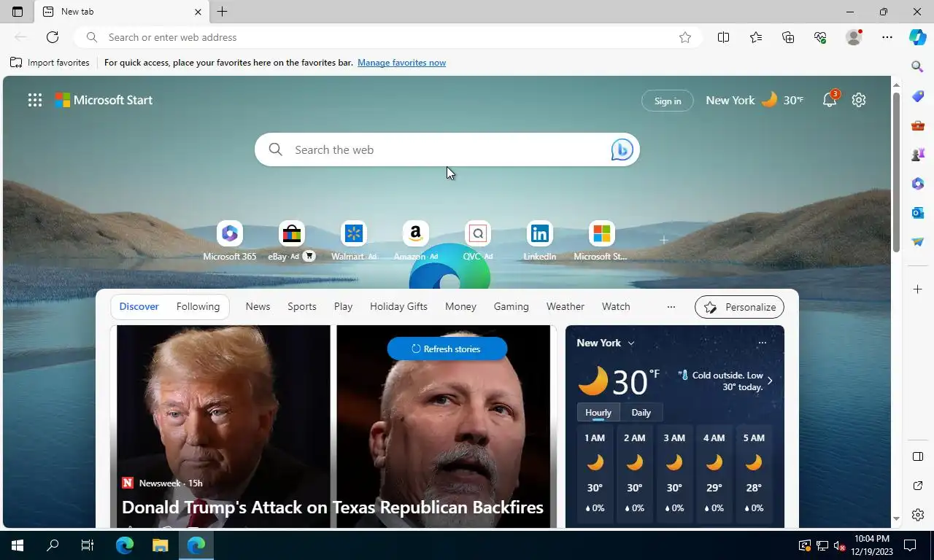Open the Watch category
The image size is (934, 560).
[x=616, y=307]
